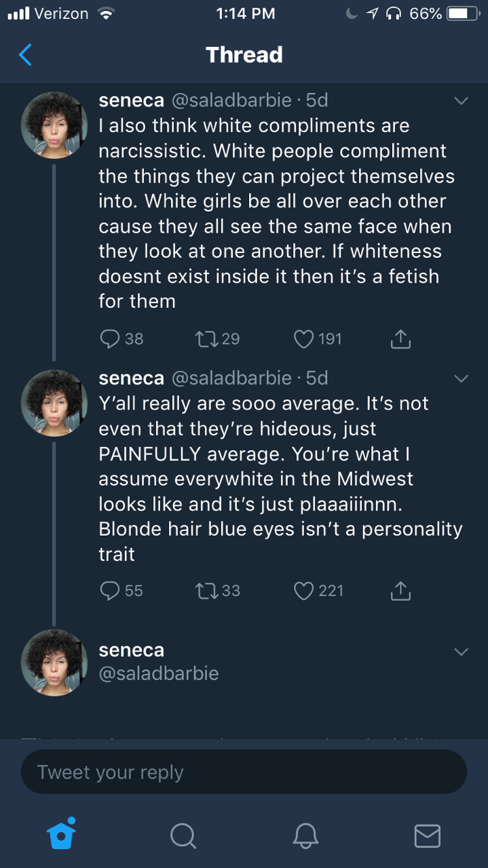The image size is (488, 868).
Task: Open the Search tab
Action: pyautogui.click(x=183, y=835)
